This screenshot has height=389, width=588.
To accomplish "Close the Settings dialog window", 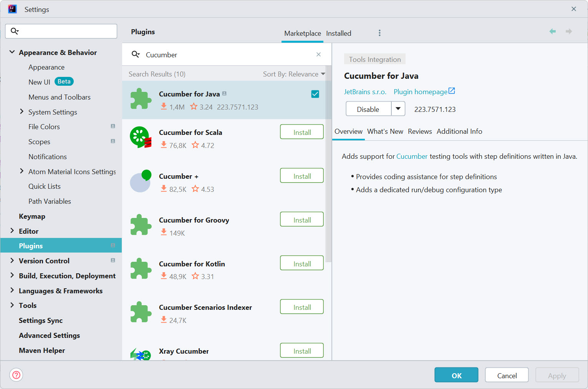I will pos(574,9).
